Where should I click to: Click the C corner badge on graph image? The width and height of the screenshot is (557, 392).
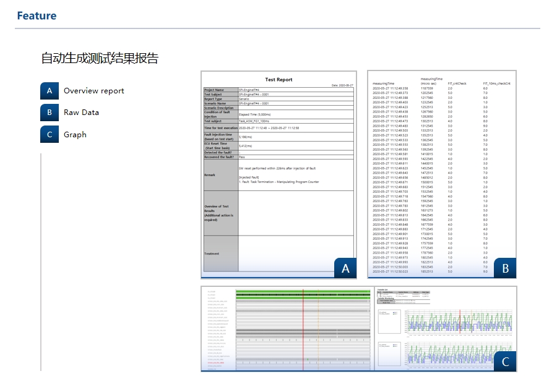click(x=505, y=361)
